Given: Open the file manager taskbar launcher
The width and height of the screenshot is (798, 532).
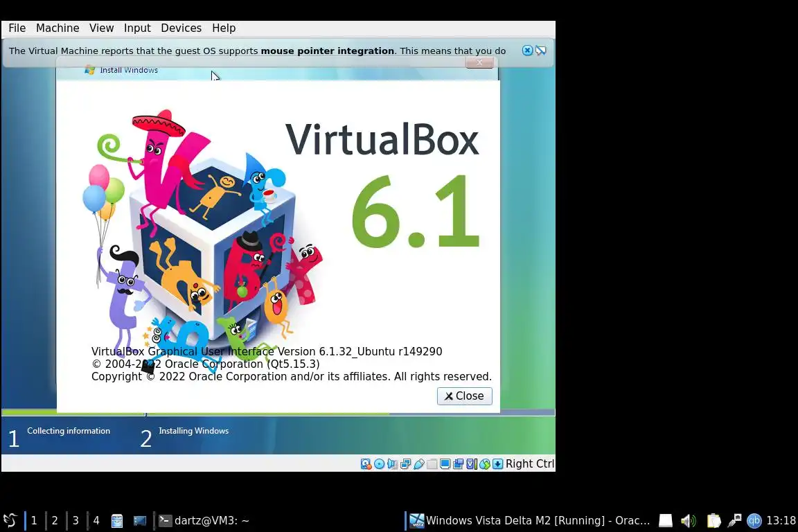Looking at the screenshot, I should point(117,521).
